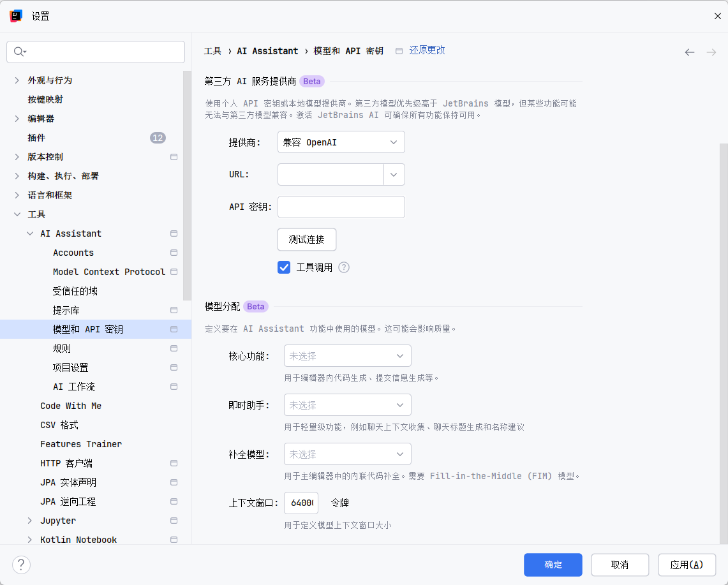Screen dimensions: 728x585
Task: Click the icon next to HTTP 客户端
Action: pos(174,463)
